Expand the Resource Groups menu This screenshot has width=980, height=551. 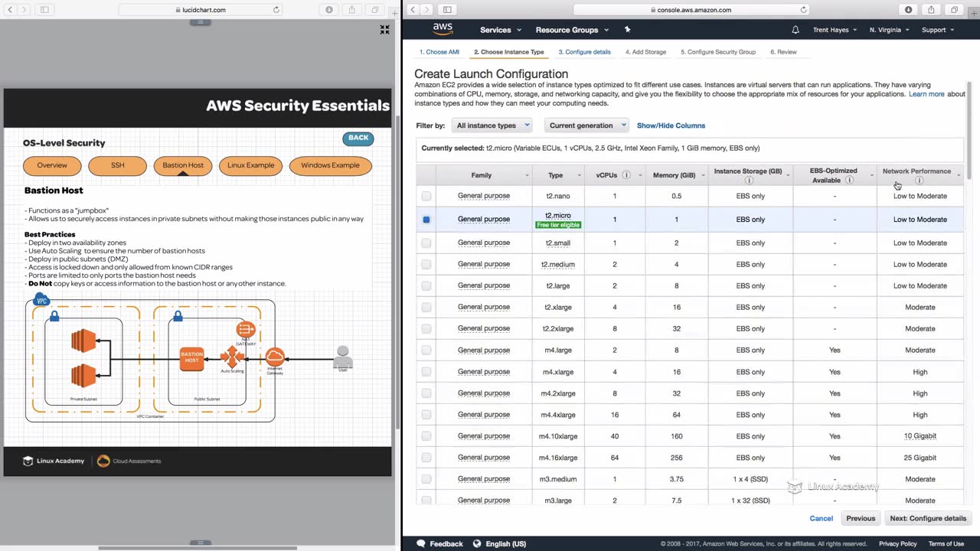click(x=573, y=30)
